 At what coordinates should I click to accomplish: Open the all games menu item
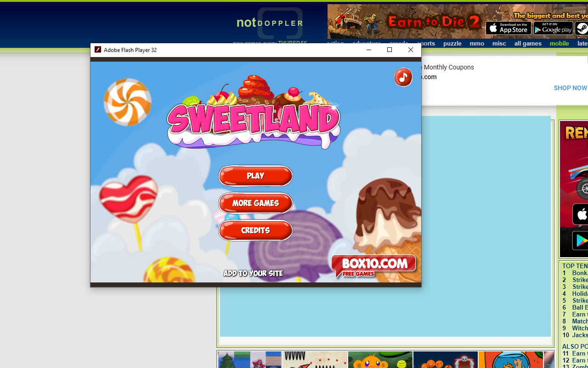(x=528, y=44)
